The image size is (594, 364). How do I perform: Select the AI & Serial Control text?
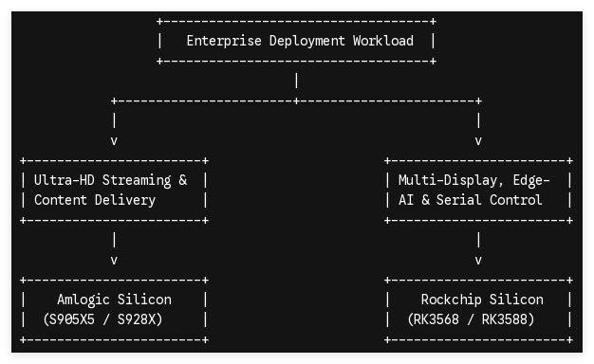tap(470, 200)
